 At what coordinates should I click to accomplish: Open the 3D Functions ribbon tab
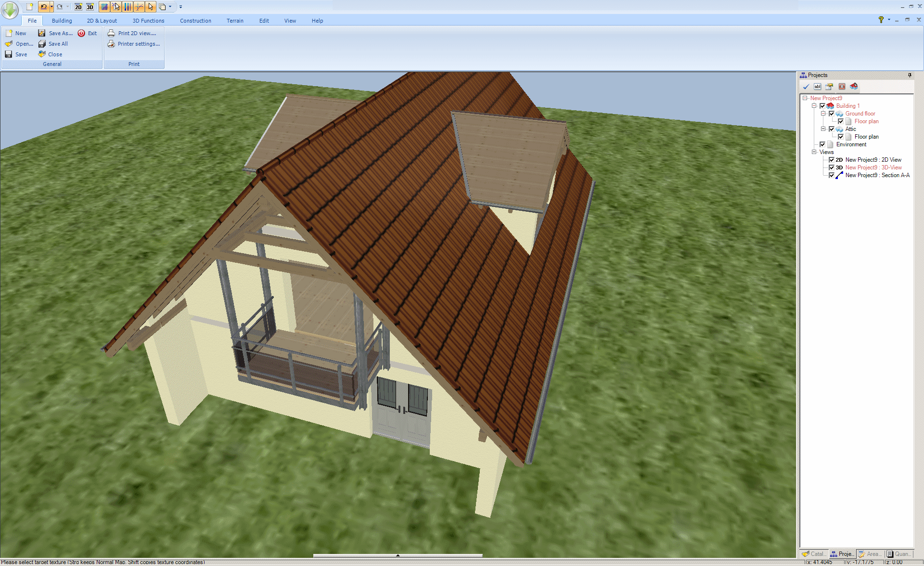tap(148, 21)
